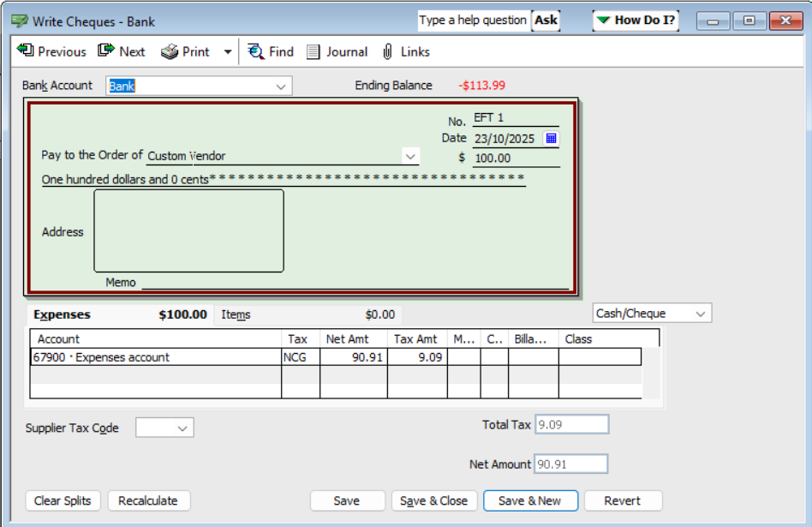Open the Print options dropdown arrow

228,51
